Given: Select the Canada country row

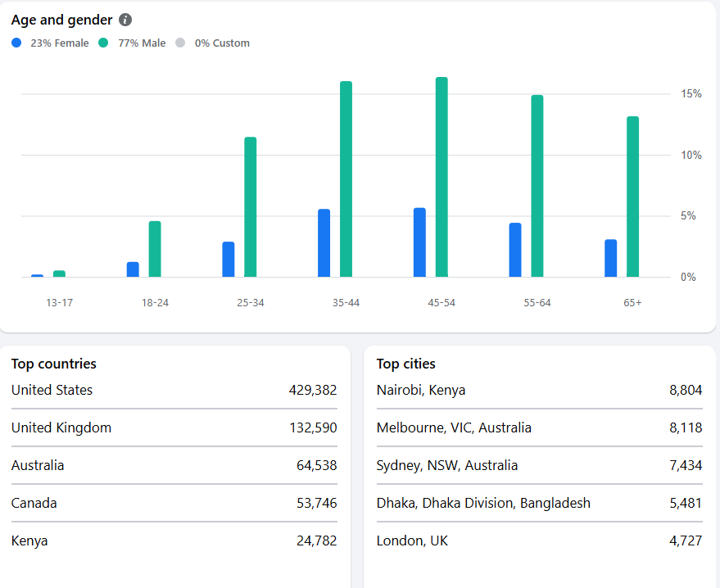Looking at the screenshot, I should (174, 503).
